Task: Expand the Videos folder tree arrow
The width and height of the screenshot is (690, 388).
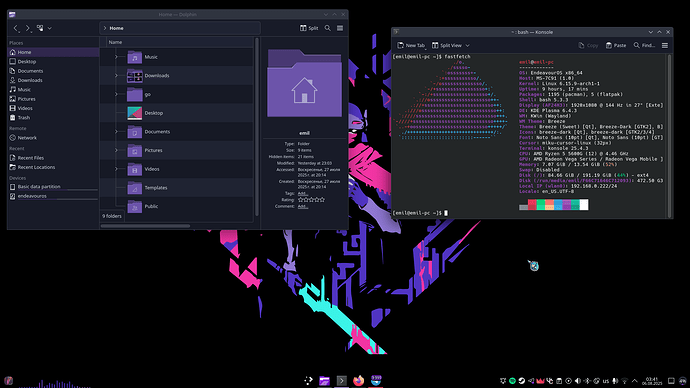Action: tap(116, 169)
